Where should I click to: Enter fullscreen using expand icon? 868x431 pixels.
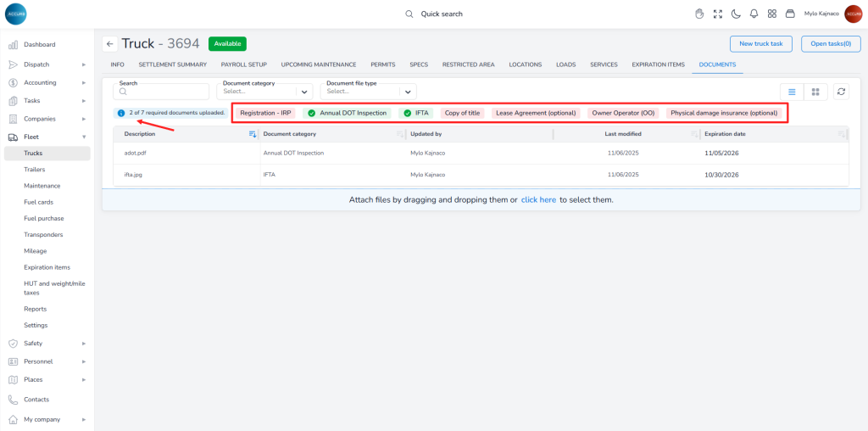tap(718, 14)
